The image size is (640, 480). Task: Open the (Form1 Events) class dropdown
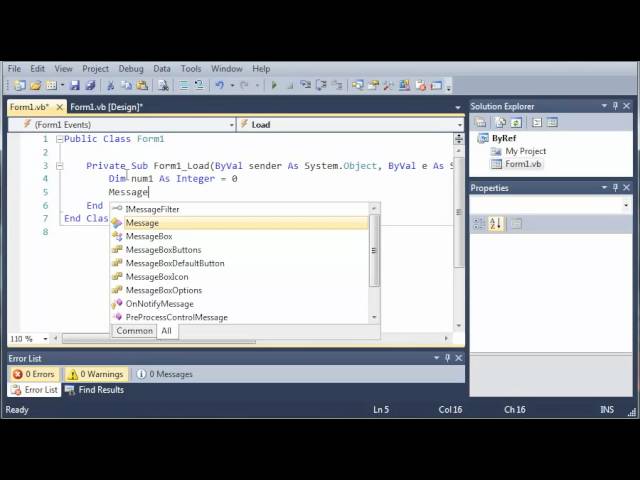(x=231, y=125)
